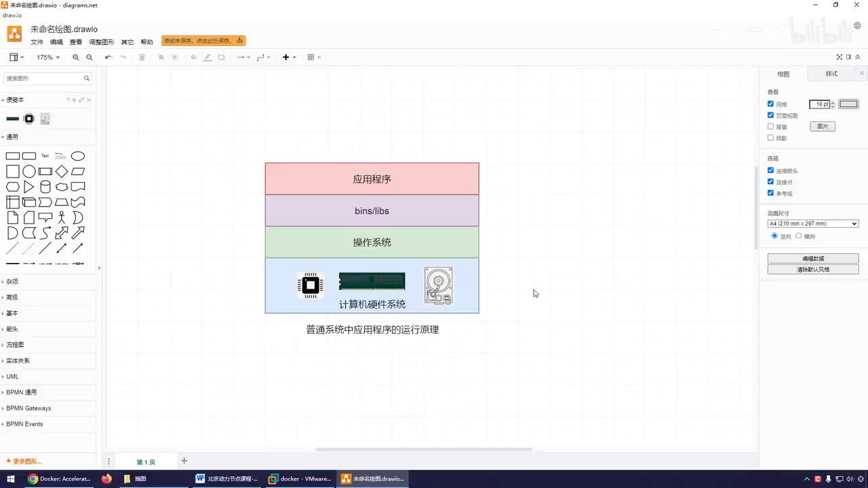Select the 横向 landscape radio button
The height and width of the screenshot is (488, 868).
[798, 236]
